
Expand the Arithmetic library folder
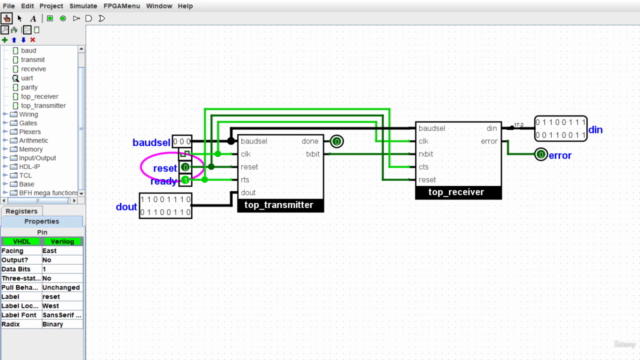click(x=5, y=140)
